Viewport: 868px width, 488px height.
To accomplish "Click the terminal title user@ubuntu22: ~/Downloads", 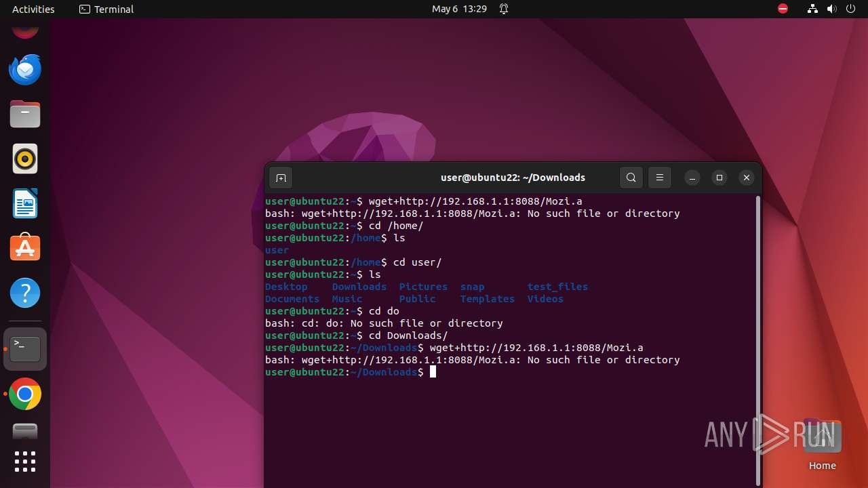I will pos(513,178).
